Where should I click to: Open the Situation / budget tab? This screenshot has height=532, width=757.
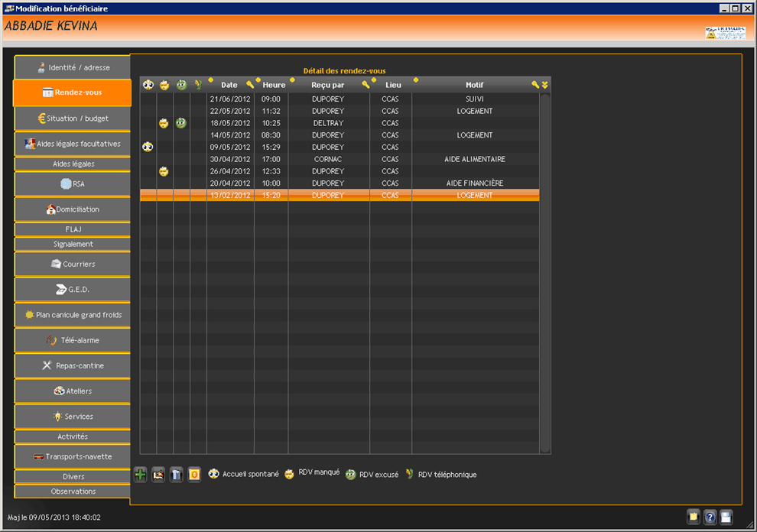tap(73, 118)
